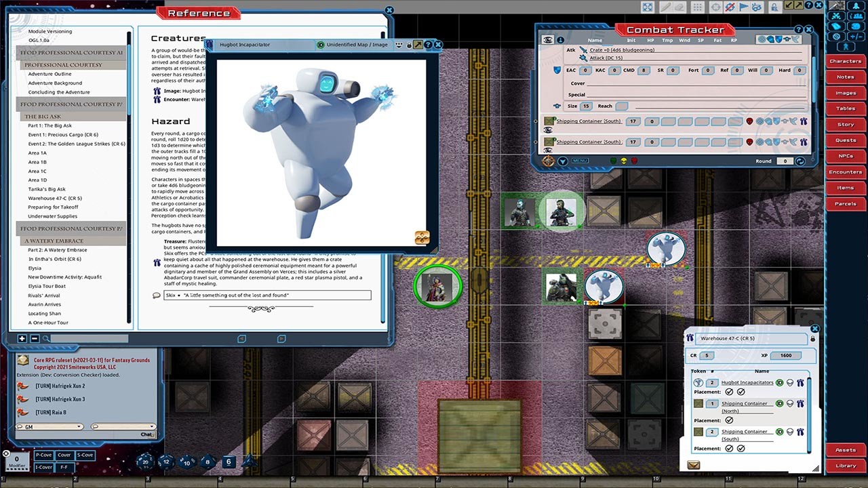Toggle global visibility eye in Combat Tracker
Viewport: 868px width, 488px height.
(x=548, y=40)
